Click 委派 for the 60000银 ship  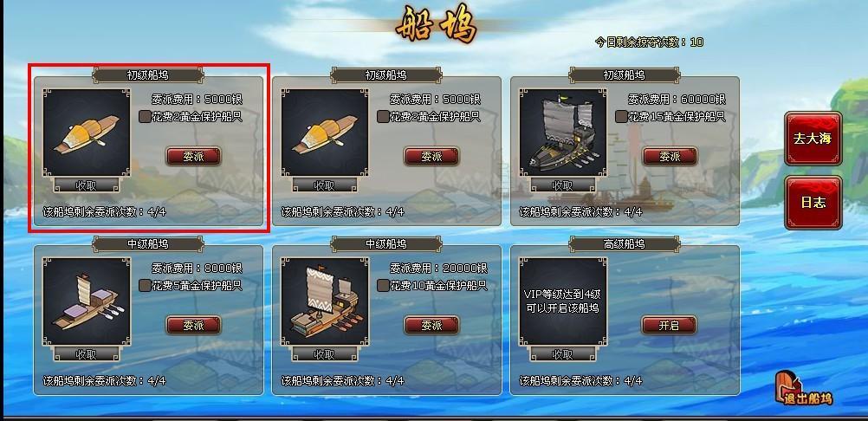pos(670,157)
